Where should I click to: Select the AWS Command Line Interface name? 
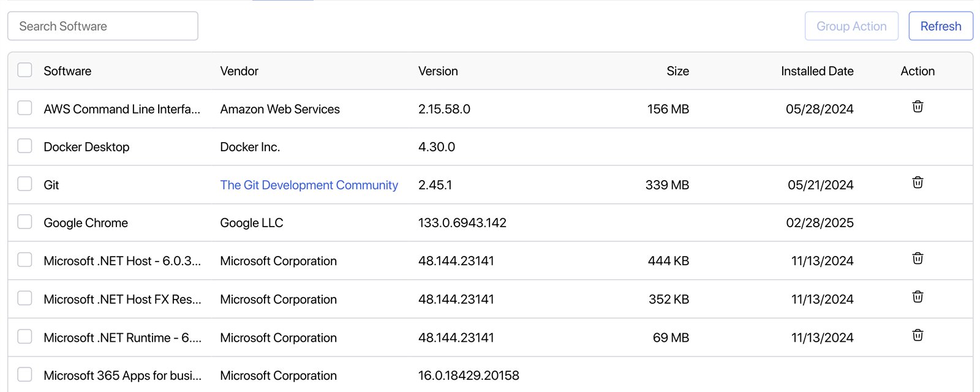(122, 109)
